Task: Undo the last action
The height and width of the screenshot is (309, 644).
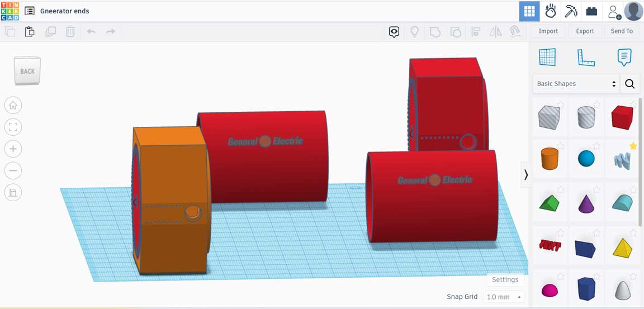Action: coord(91,32)
